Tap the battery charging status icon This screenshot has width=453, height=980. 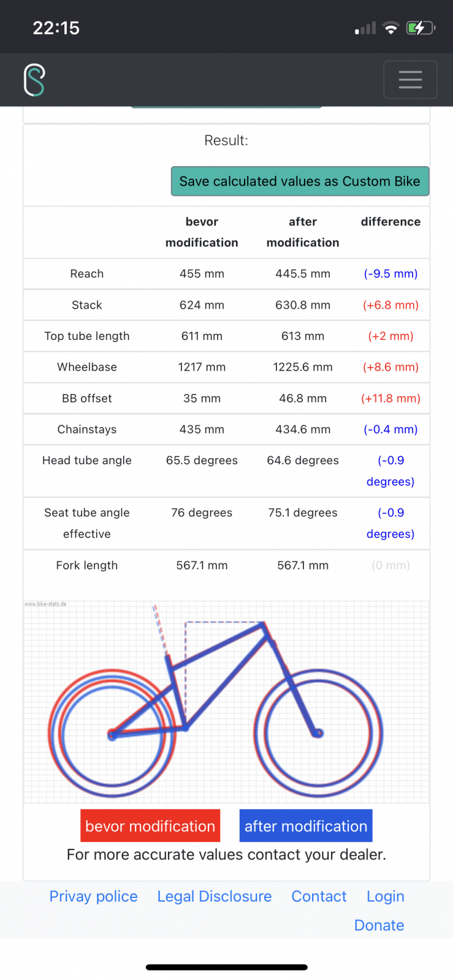click(420, 28)
